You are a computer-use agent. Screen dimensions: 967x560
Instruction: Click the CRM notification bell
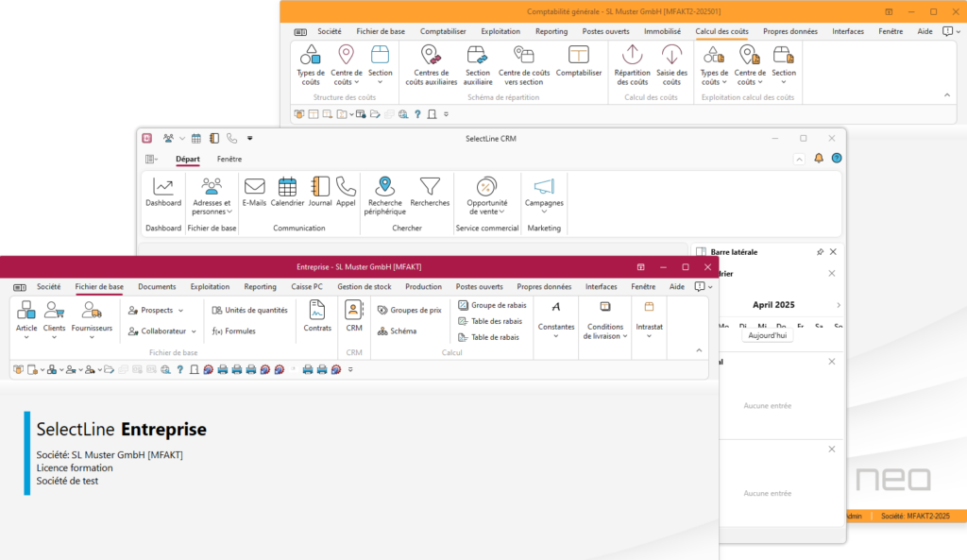click(x=819, y=159)
